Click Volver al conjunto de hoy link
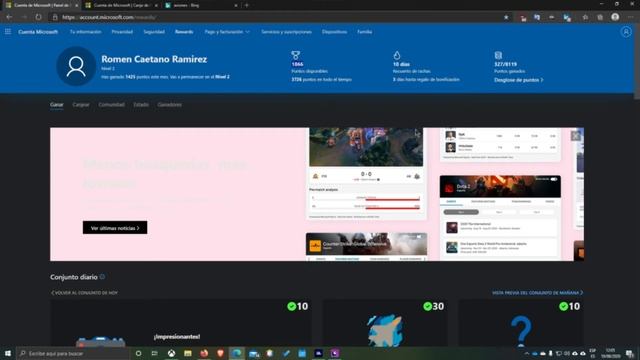640x360 pixels. pyautogui.click(x=84, y=293)
